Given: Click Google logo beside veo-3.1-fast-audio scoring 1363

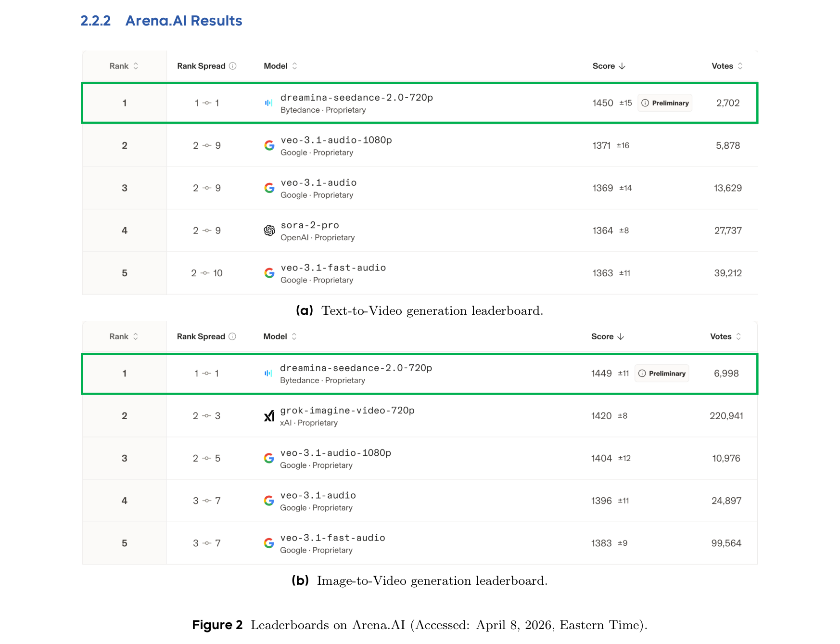Looking at the screenshot, I should (x=269, y=273).
